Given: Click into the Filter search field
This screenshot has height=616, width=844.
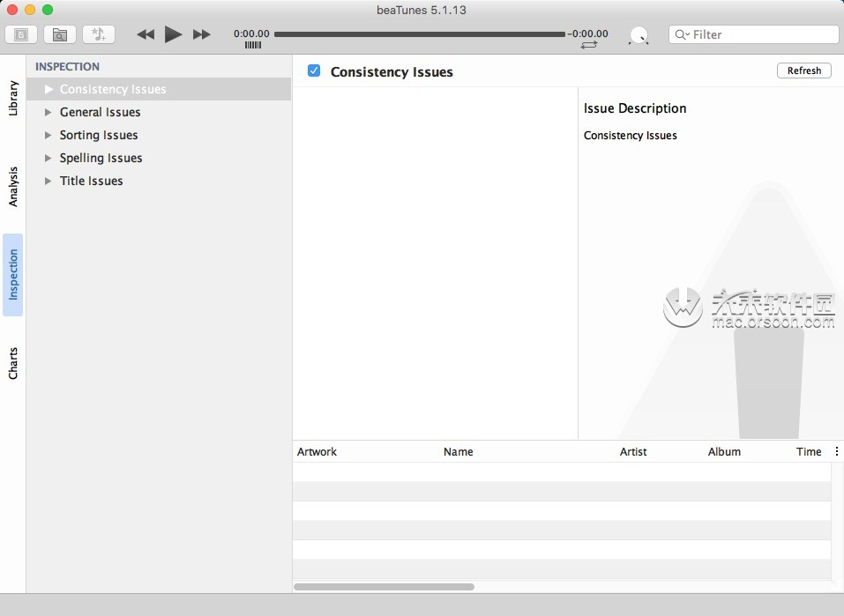Looking at the screenshot, I should click(753, 34).
